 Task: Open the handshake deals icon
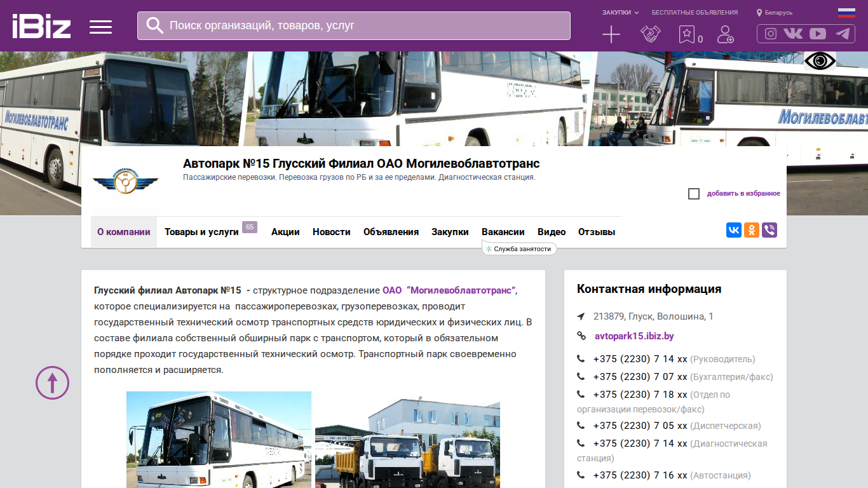pyautogui.click(x=650, y=34)
